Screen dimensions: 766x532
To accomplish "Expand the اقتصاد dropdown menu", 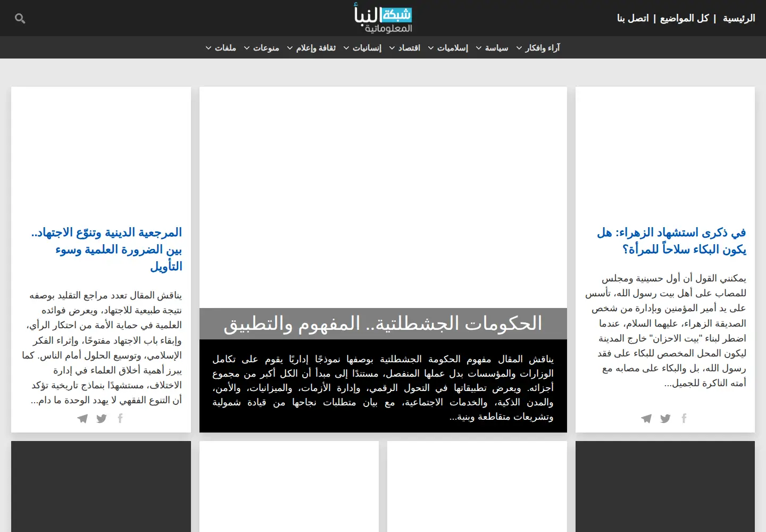I will pos(405,48).
